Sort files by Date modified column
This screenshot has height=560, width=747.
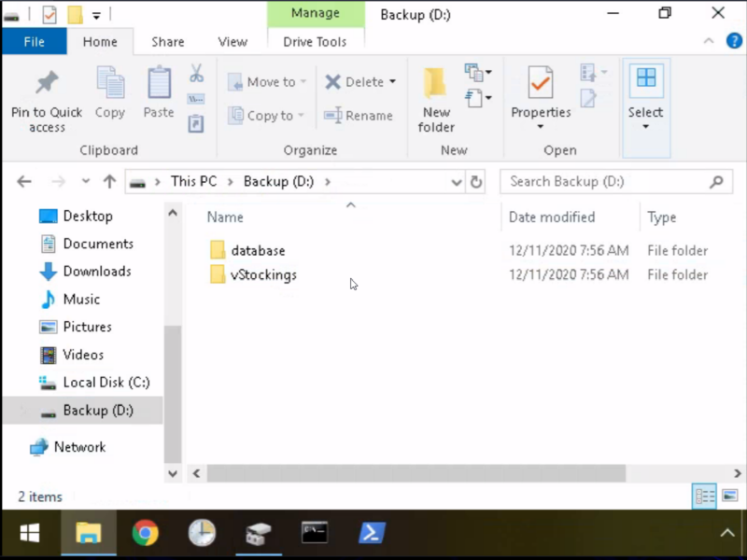point(551,217)
